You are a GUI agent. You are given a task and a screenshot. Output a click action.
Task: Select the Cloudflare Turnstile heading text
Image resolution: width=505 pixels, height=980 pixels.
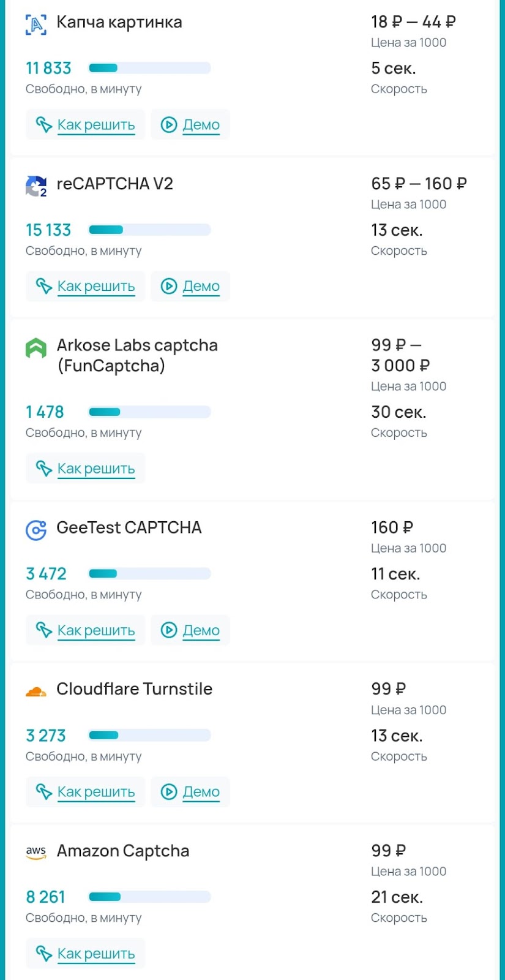pyautogui.click(x=134, y=689)
